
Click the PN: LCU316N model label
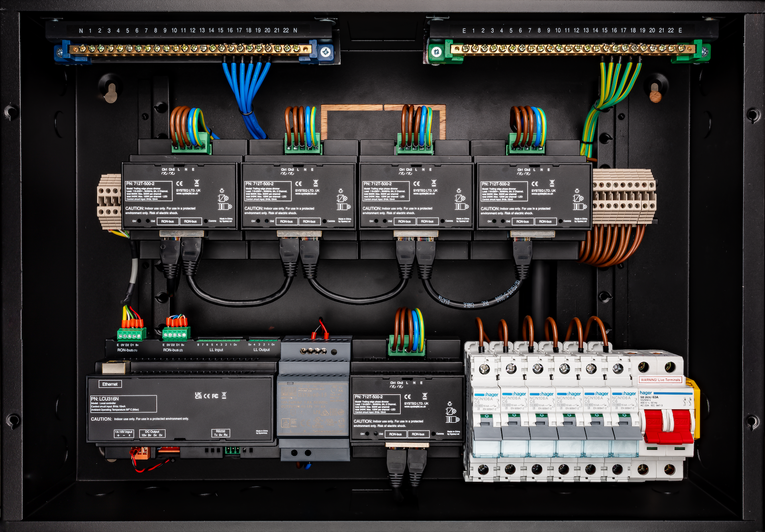(105, 399)
